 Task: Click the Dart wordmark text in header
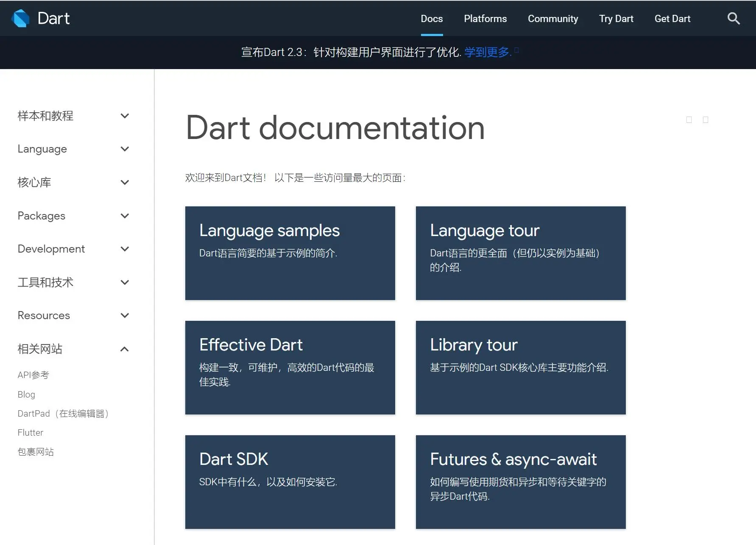point(53,19)
